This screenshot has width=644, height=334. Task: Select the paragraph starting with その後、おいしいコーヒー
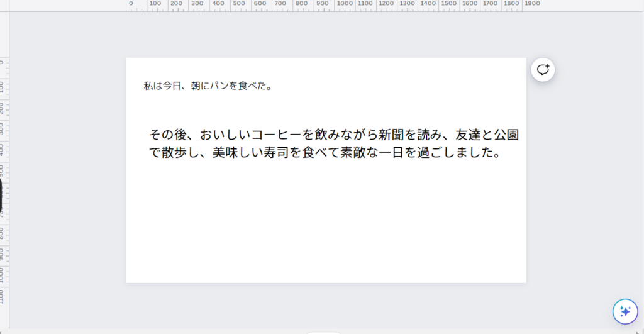tap(333, 143)
